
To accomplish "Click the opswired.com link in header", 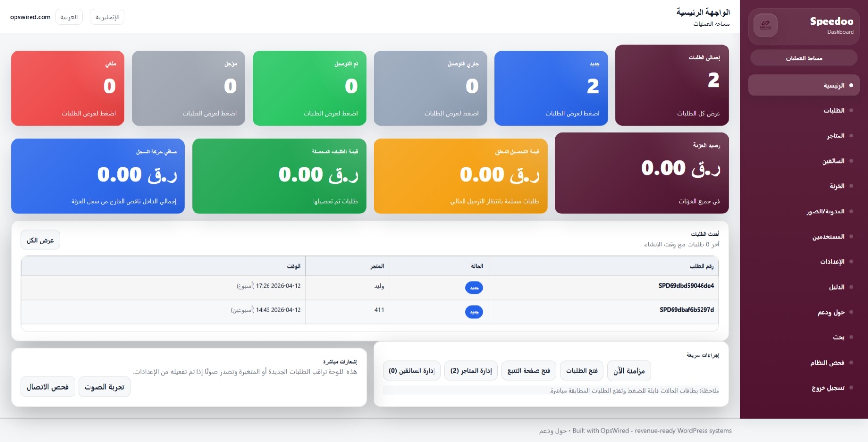I will pyautogui.click(x=30, y=17).
